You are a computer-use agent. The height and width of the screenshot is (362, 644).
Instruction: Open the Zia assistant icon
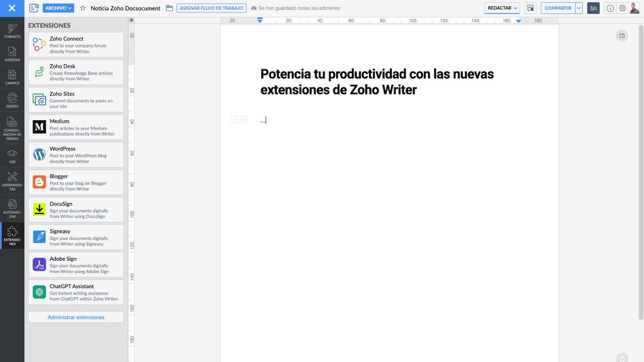(594, 8)
